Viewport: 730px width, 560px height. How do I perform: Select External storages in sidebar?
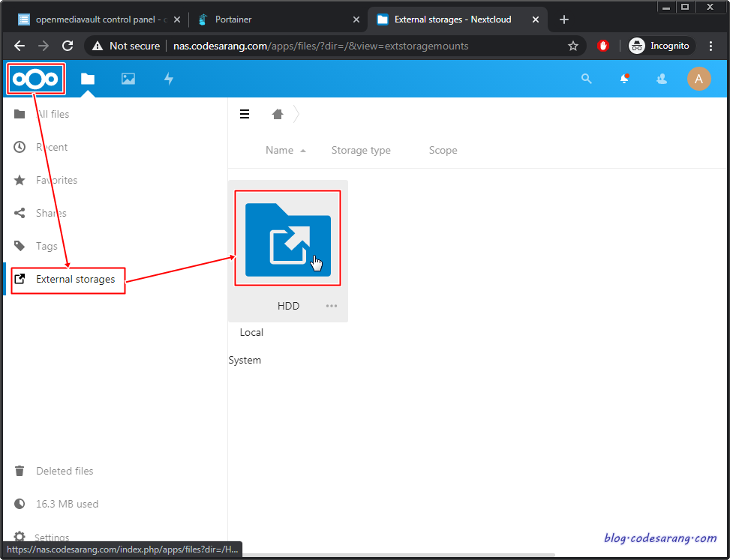(115, 279)
